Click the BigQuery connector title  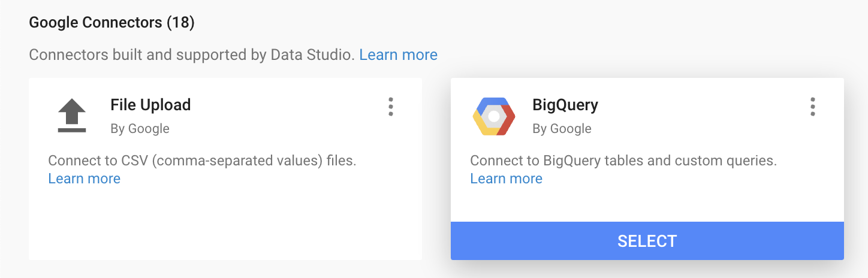tap(565, 105)
